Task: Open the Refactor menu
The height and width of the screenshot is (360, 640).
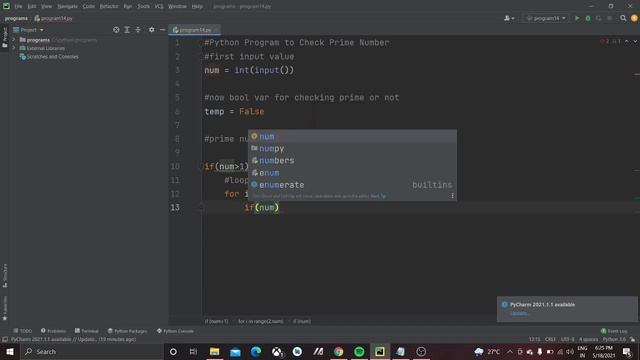Action: click(109, 7)
